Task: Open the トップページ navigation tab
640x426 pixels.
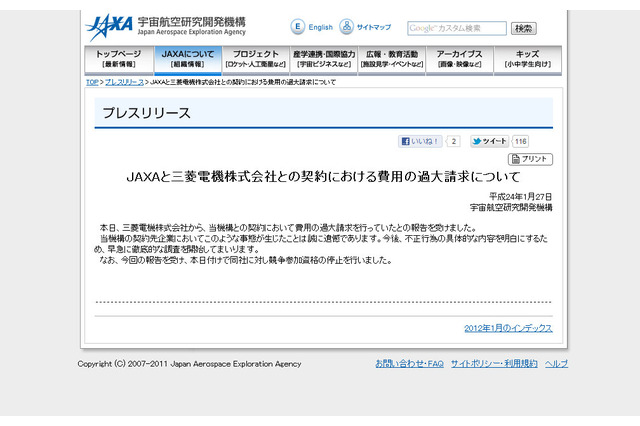Action: click(119, 60)
